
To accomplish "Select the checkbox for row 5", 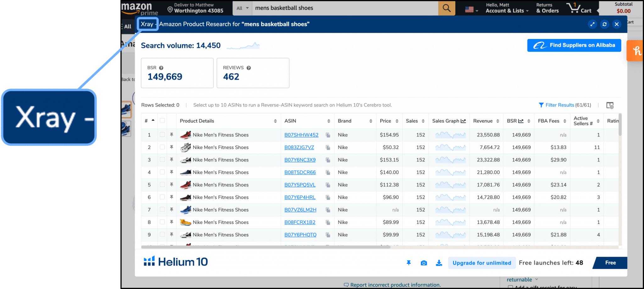I will (162, 185).
